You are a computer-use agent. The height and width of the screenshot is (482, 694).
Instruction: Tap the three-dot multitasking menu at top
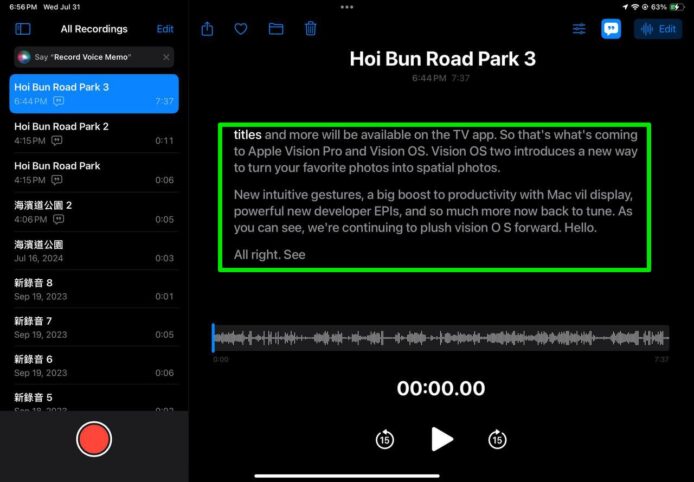[x=347, y=7]
